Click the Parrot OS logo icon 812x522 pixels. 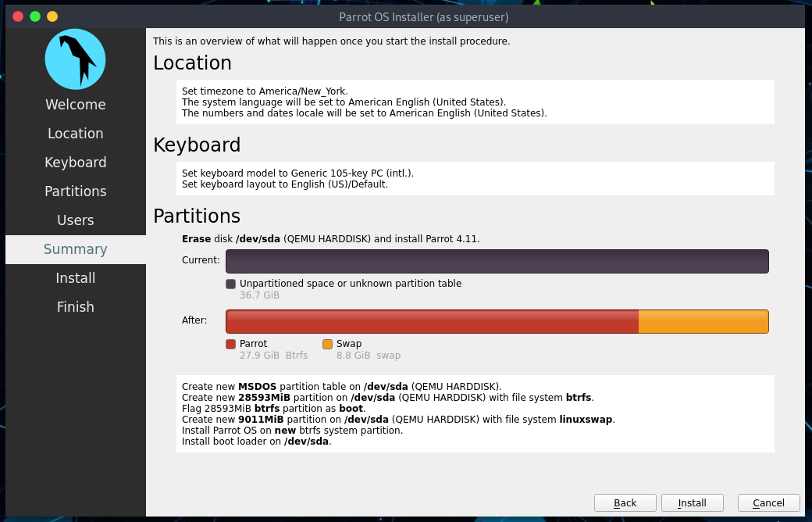tap(76, 59)
